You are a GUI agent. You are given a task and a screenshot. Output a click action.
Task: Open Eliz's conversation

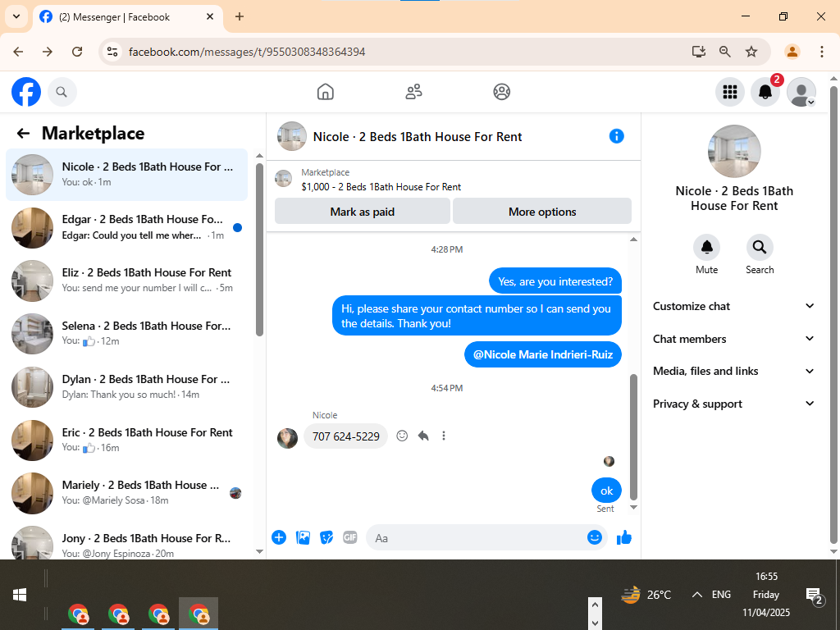click(126, 281)
